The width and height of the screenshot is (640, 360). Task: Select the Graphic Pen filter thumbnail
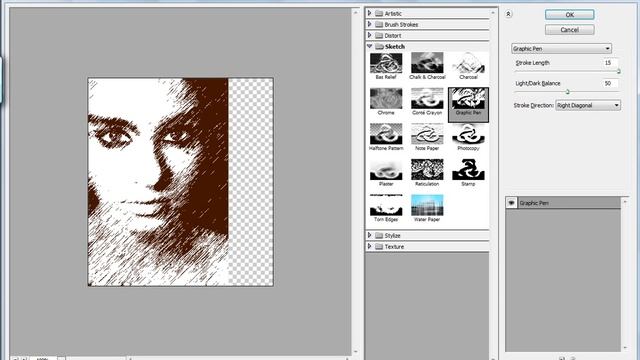468,104
